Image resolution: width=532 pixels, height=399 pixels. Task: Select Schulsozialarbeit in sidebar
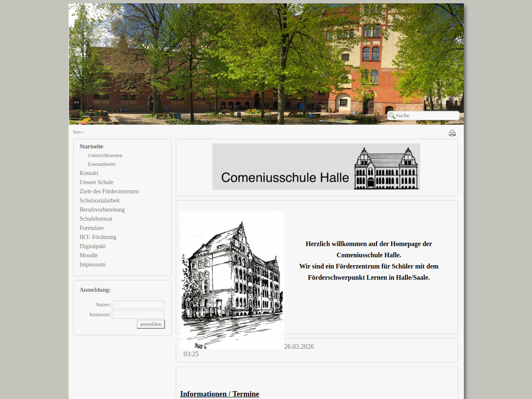100,200
